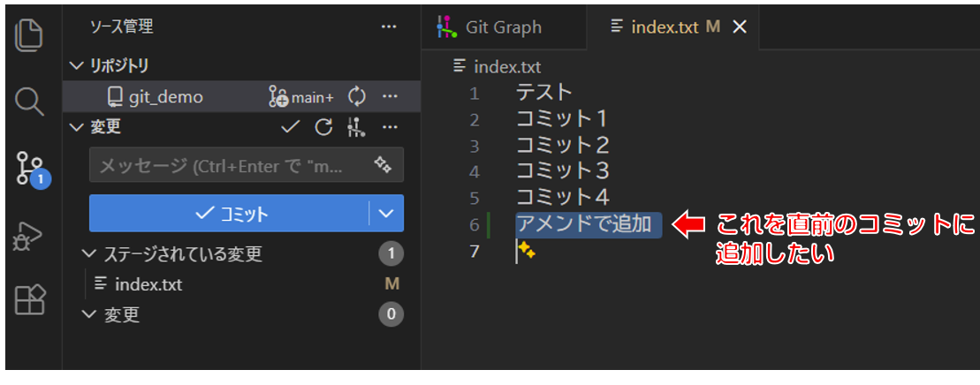
Task: Click the checkmark commit icon in 変更 header
Action: (x=290, y=127)
